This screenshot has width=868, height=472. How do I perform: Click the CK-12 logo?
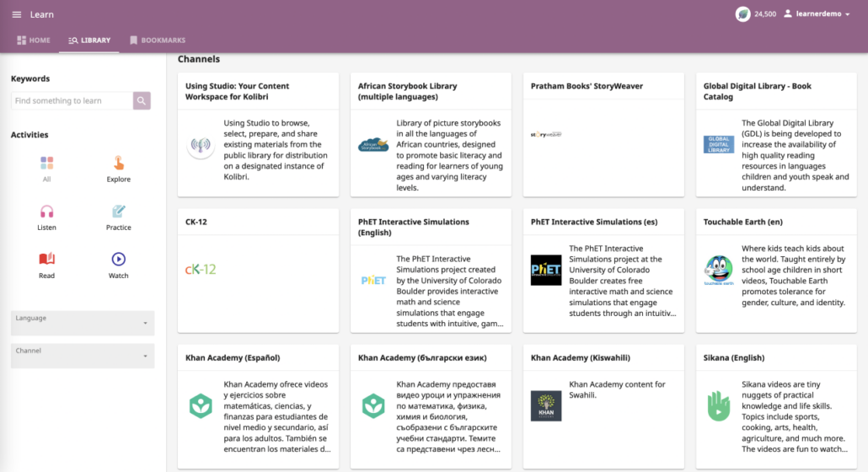201,270
